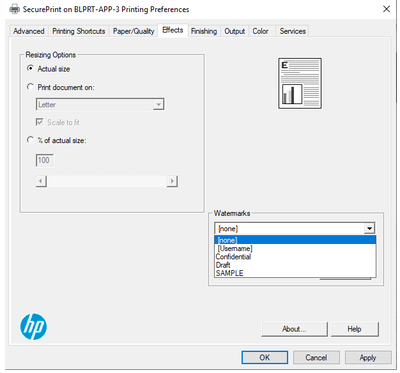400x373 pixels.
Task: Collapse the Watermarks dropdown arrow
Action: [369, 229]
